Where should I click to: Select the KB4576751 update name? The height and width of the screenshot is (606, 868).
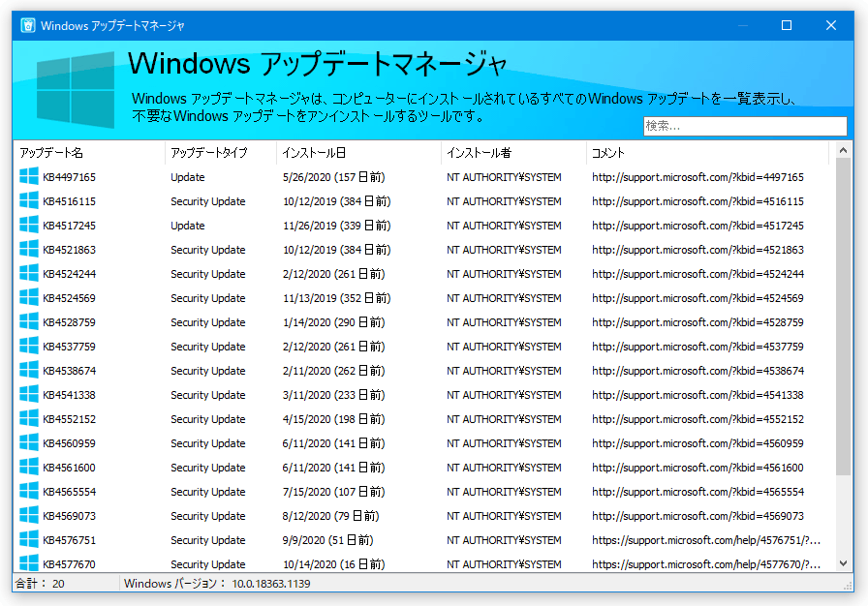[x=69, y=540]
